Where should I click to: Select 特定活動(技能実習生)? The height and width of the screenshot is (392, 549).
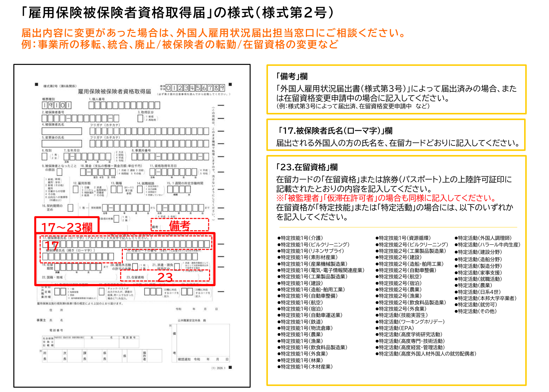(402, 315)
